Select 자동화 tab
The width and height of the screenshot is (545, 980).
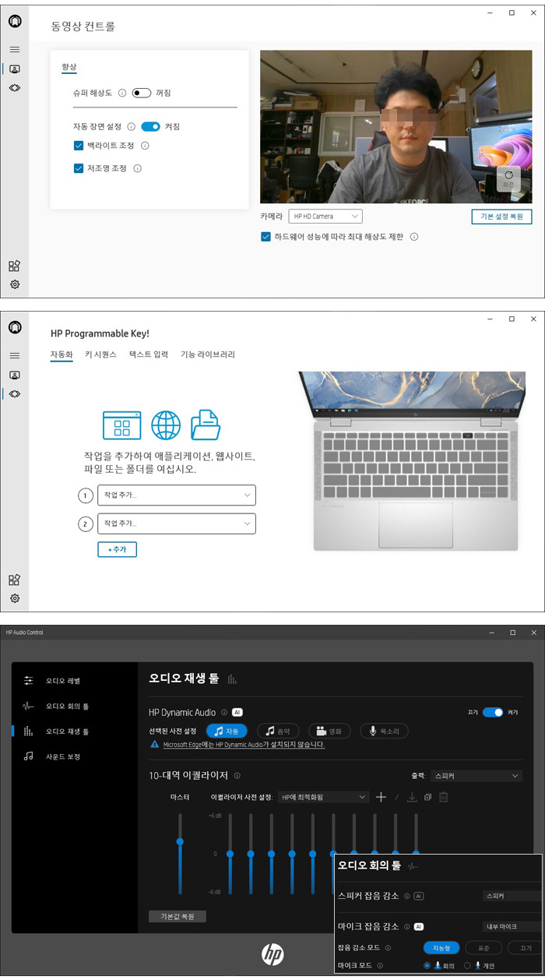tap(62, 354)
